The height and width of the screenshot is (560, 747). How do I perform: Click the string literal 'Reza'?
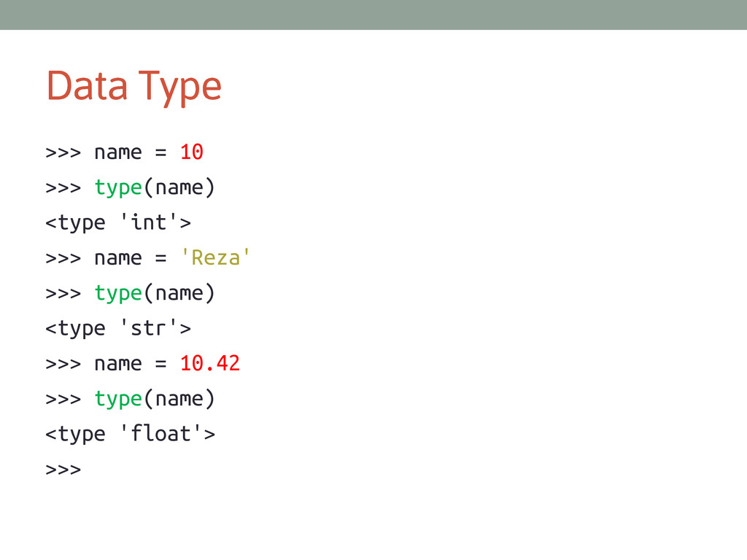[215, 257]
